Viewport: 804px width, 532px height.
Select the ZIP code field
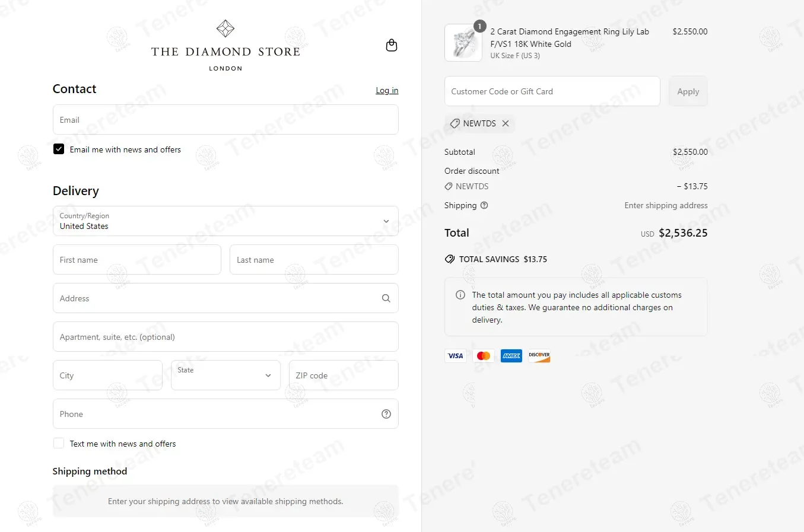point(344,375)
